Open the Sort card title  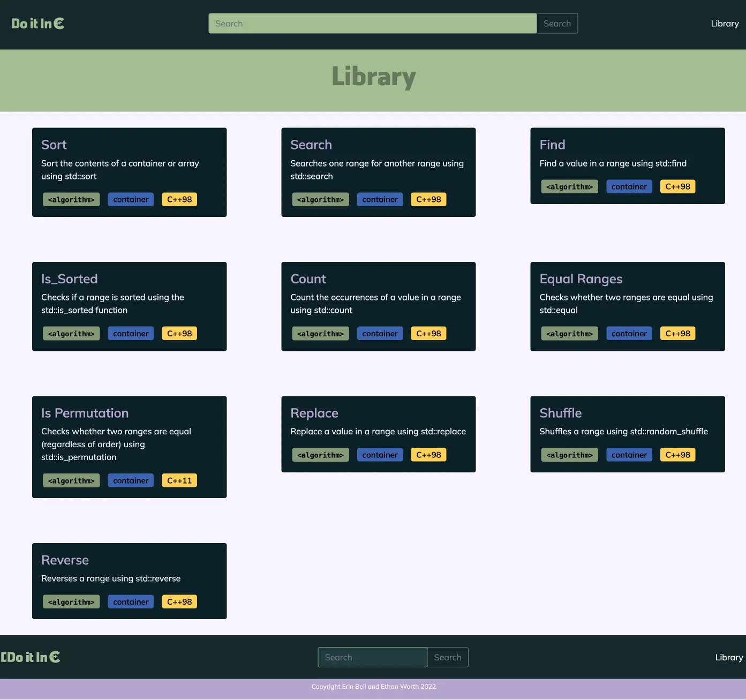[x=54, y=145]
